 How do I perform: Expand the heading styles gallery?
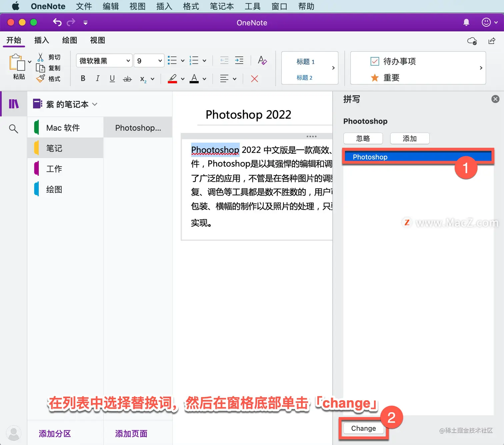333,68
